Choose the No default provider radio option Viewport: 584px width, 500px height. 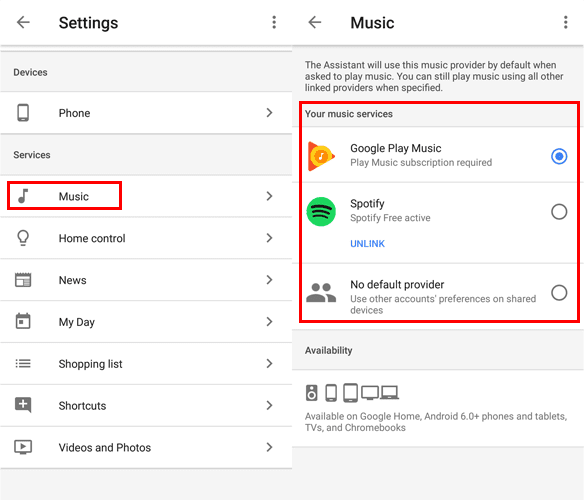click(x=559, y=293)
